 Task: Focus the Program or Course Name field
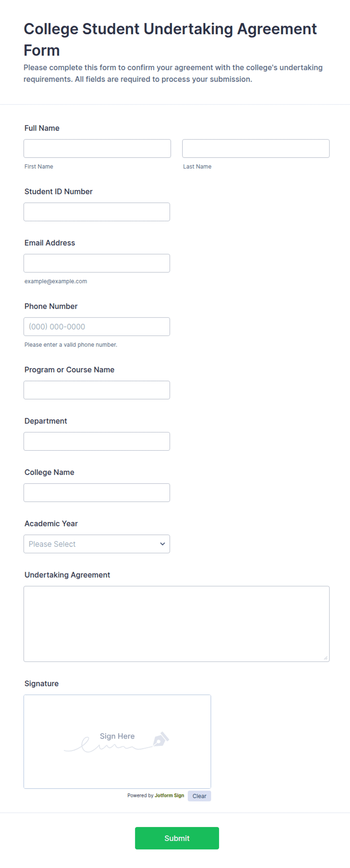[x=97, y=390]
